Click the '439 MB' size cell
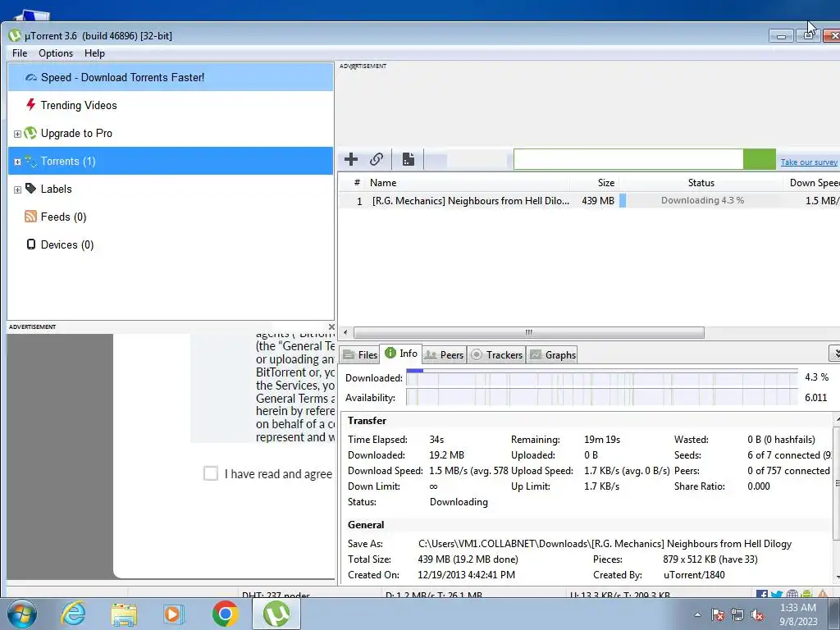Image resolution: width=840 pixels, height=630 pixels. 598,201
